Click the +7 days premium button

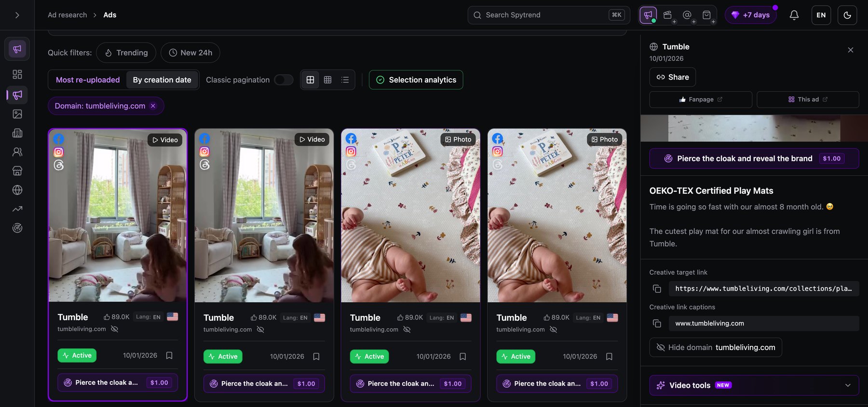[751, 15]
